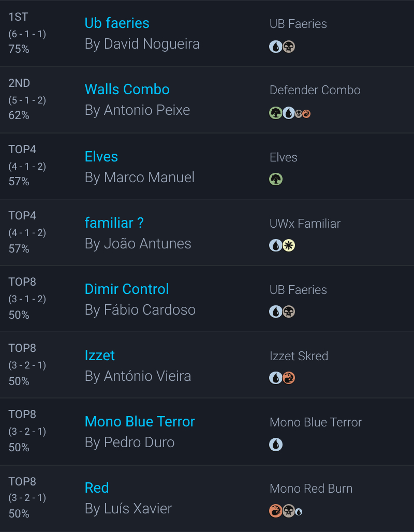Open the Red deck by Luís Xavier

coord(97,488)
